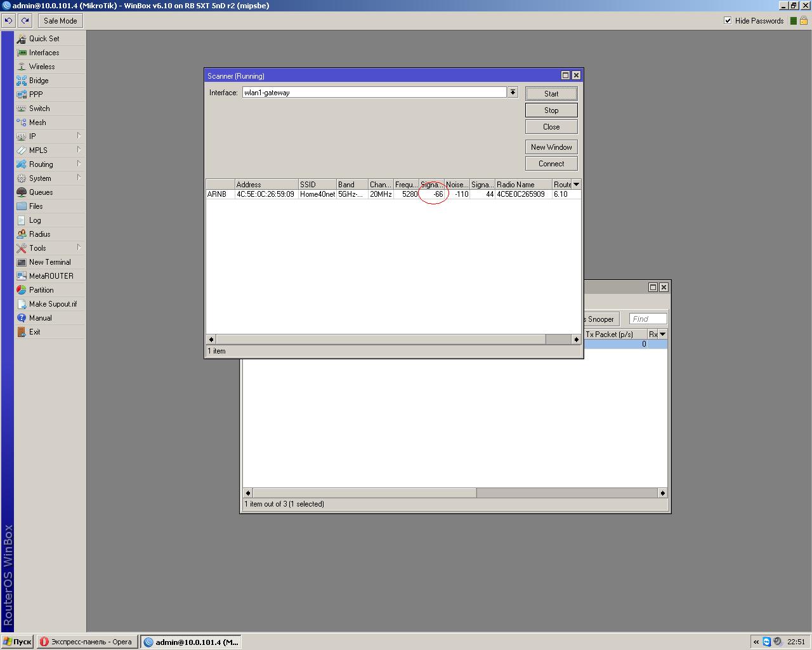Click the Exit door icon
This screenshot has width=812, height=650.
tap(22, 332)
